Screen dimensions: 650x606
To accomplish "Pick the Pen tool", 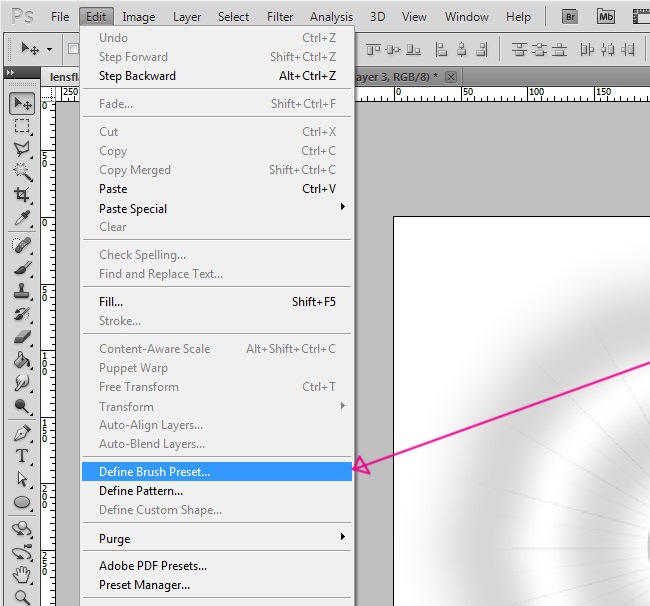I will (22, 433).
